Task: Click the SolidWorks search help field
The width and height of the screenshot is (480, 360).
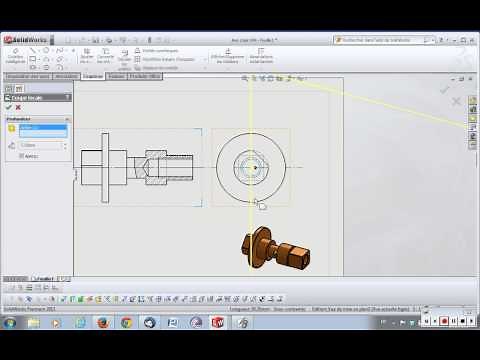Action: [x=380, y=40]
